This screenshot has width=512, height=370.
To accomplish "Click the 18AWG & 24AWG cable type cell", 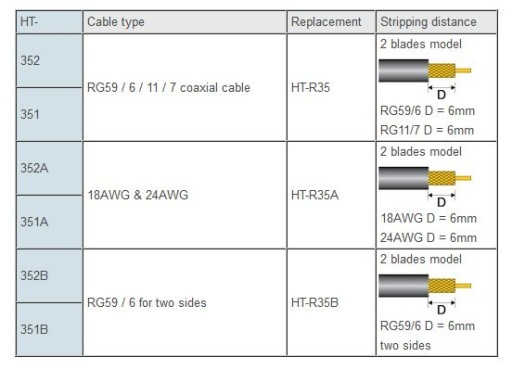I will pyautogui.click(x=185, y=195).
